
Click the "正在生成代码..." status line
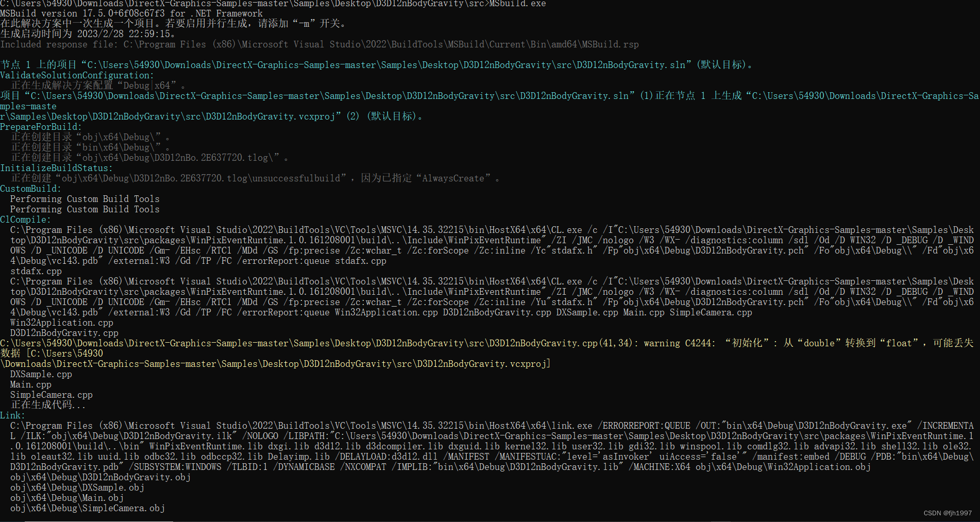tap(48, 405)
